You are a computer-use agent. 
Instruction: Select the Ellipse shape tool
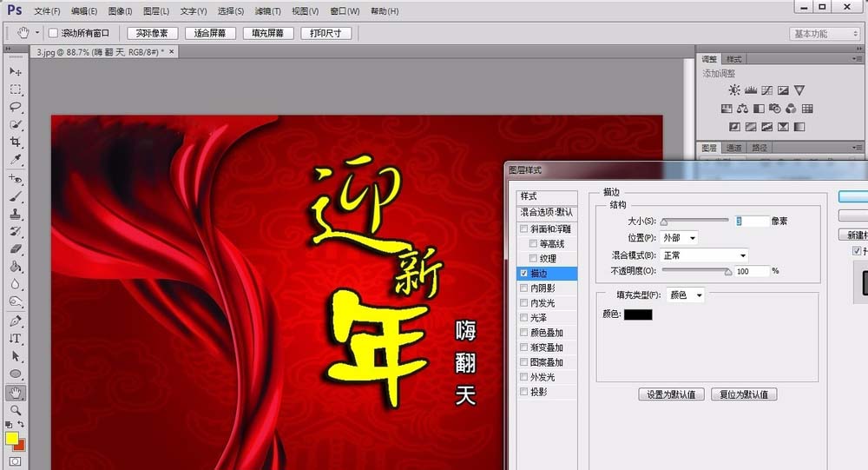tap(16, 374)
